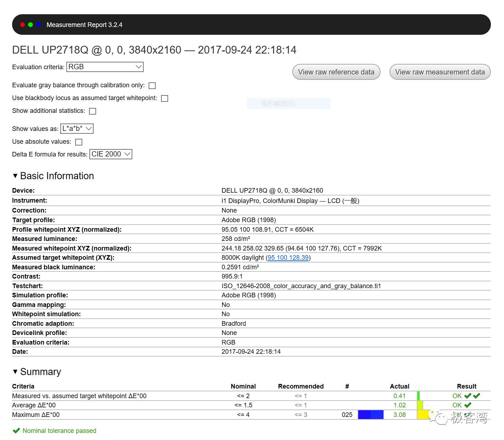Enable evaluate gray balance through calibration only
This screenshot has height=440, width=504.
coord(152,86)
